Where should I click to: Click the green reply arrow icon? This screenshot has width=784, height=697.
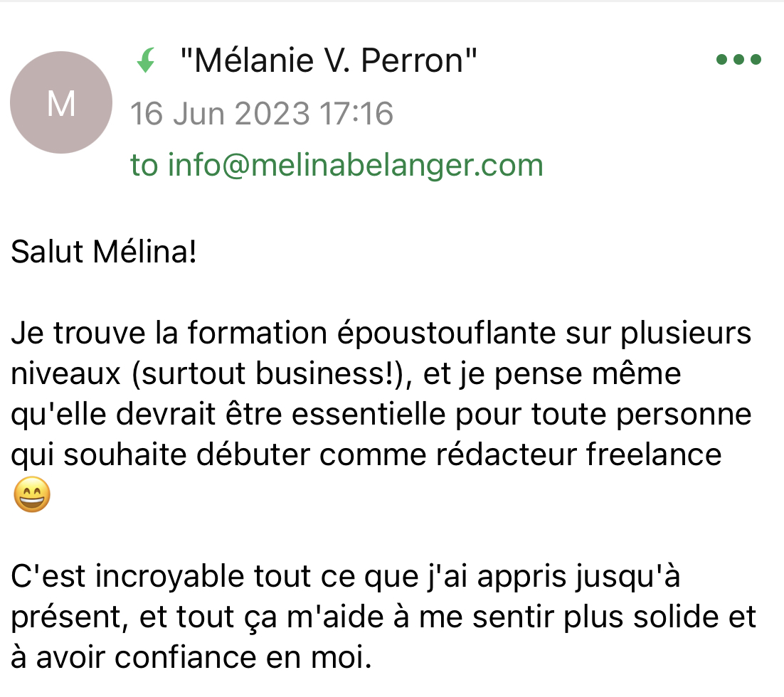[x=146, y=62]
